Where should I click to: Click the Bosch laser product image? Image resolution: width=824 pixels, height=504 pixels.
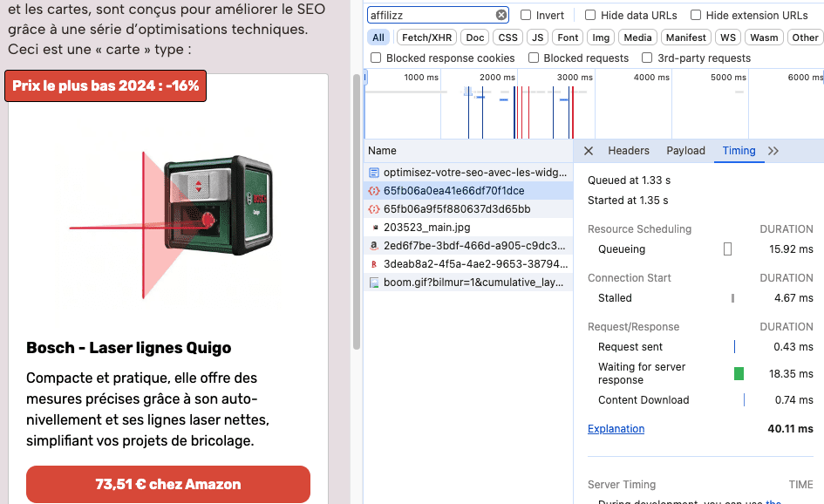171,225
